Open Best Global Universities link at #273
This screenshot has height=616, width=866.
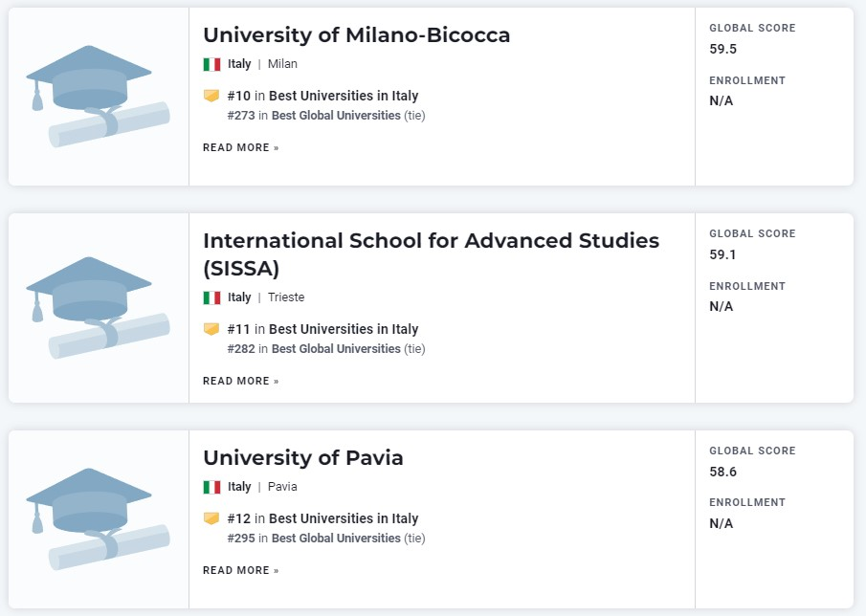click(336, 116)
